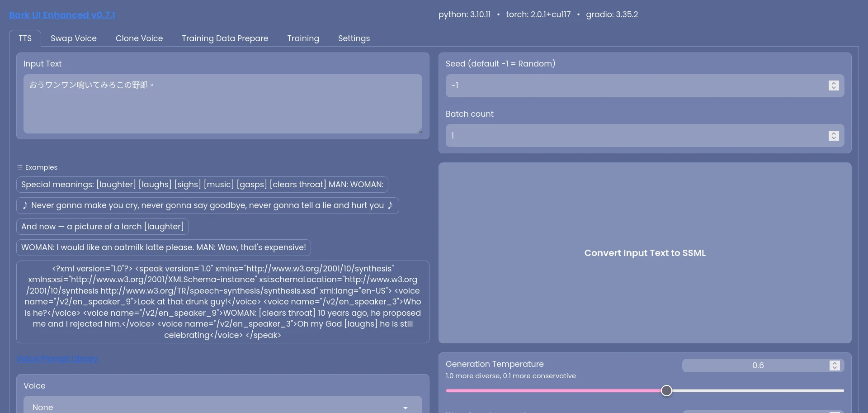This screenshot has width=868, height=413.
Task: Click the Batch count stepper arrows
Action: [834, 136]
